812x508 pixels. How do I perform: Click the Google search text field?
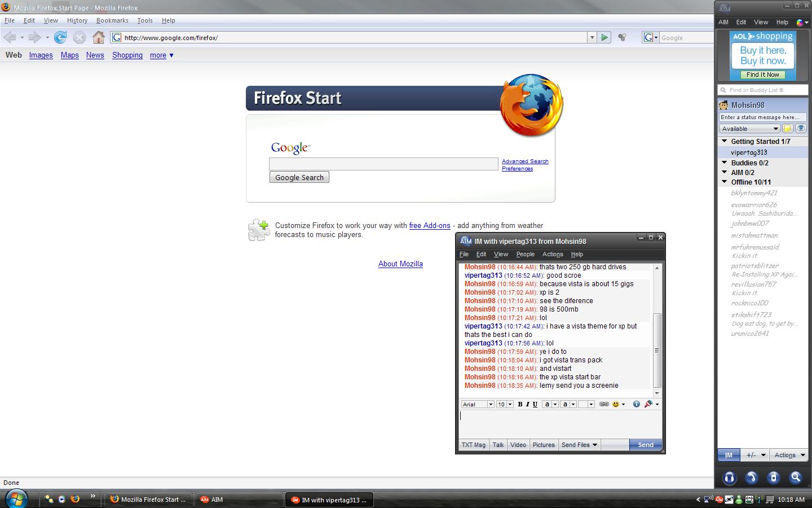pos(383,164)
